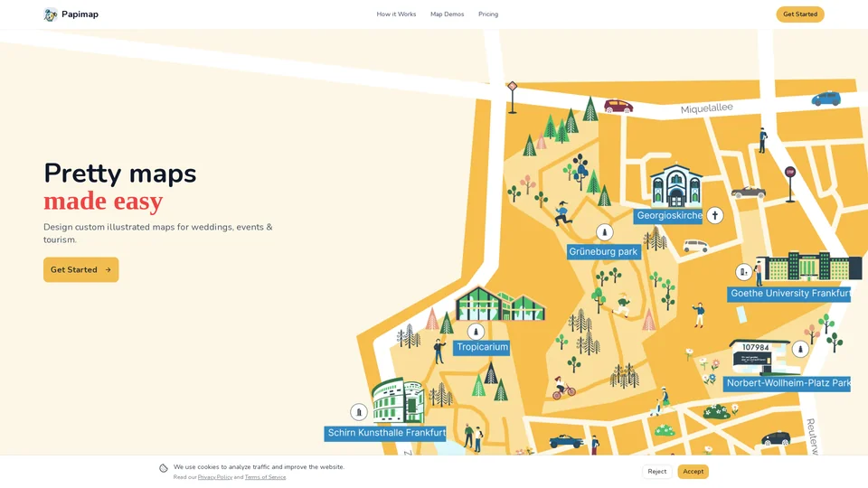Click the tree marker above Grüneburg park

click(x=605, y=232)
